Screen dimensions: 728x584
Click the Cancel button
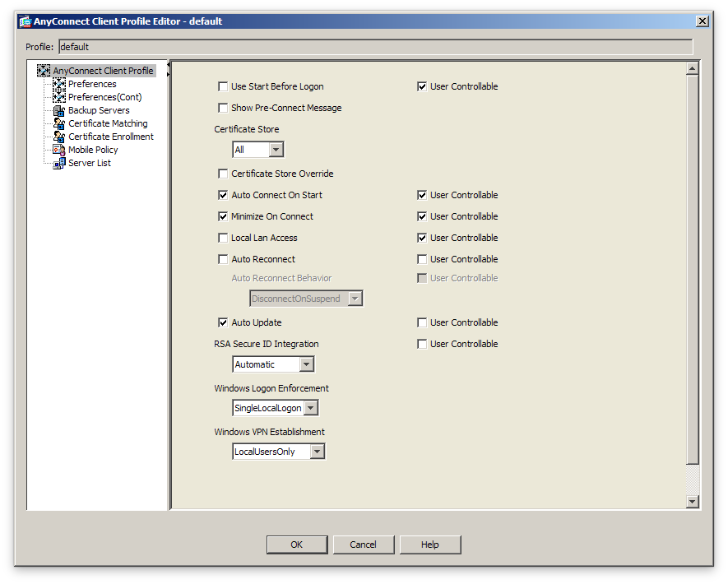point(363,545)
